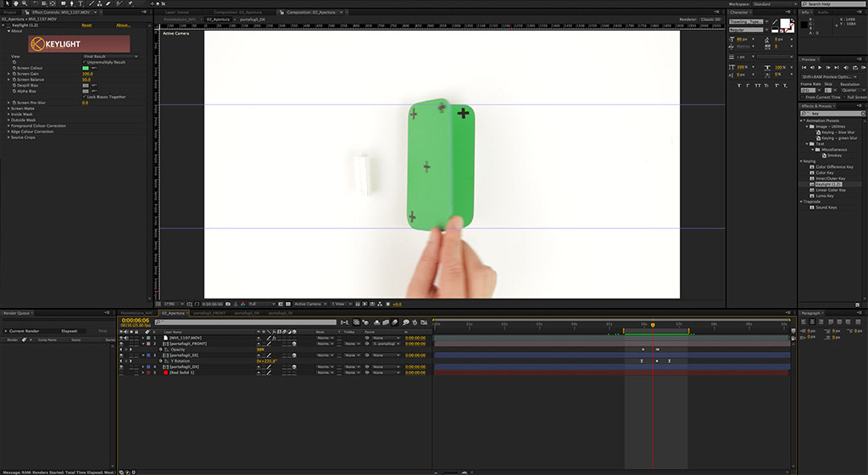This screenshot has height=475, width=868.
Task: Open the 1 View layout dropdown
Action: (x=342, y=304)
